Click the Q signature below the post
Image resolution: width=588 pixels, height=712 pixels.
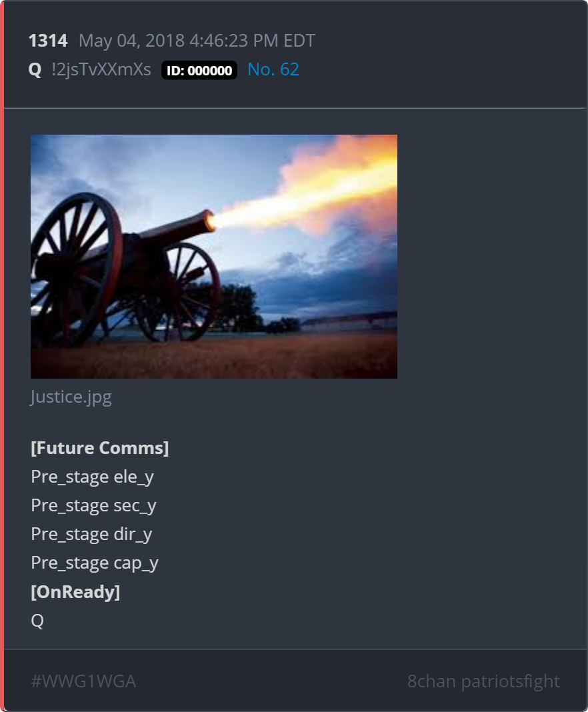tap(37, 620)
